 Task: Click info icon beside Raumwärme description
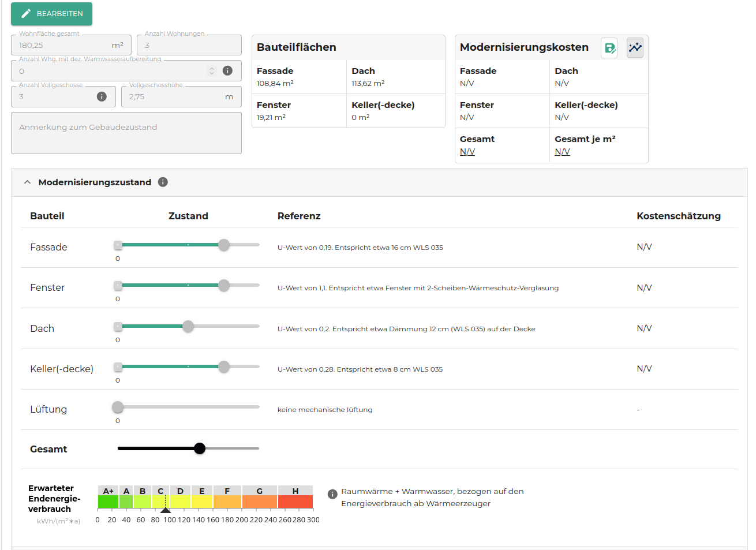pyautogui.click(x=332, y=494)
